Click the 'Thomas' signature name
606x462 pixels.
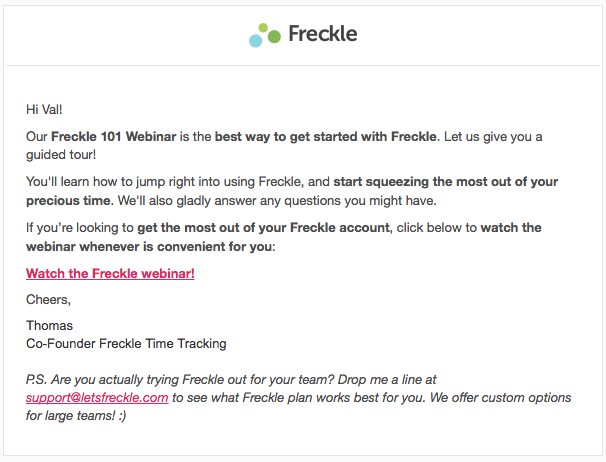point(49,326)
